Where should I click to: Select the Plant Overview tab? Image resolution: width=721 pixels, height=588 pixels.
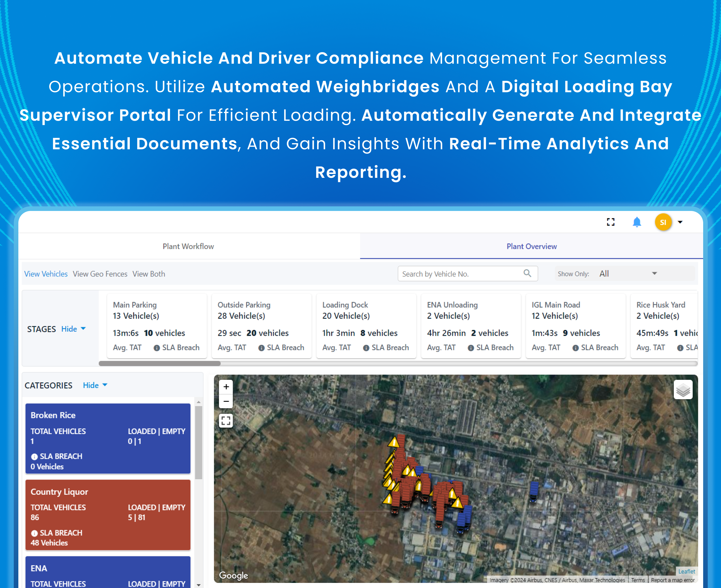pyautogui.click(x=531, y=246)
